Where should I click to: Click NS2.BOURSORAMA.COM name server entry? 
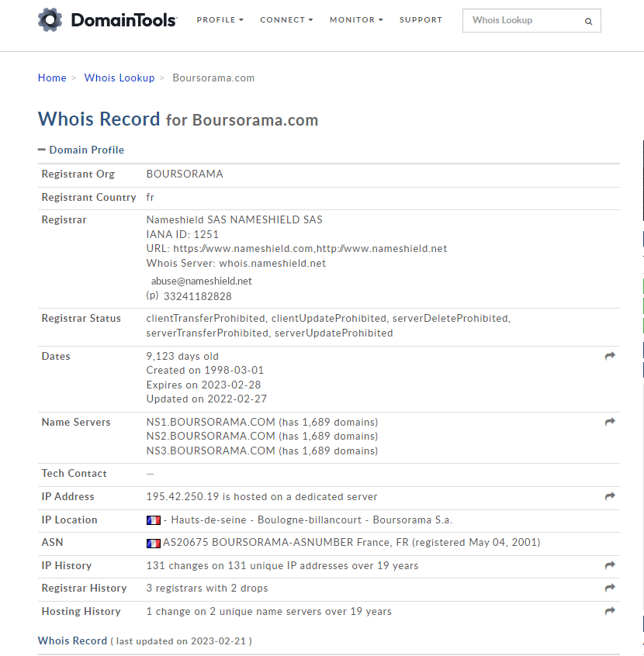(262, 436)
